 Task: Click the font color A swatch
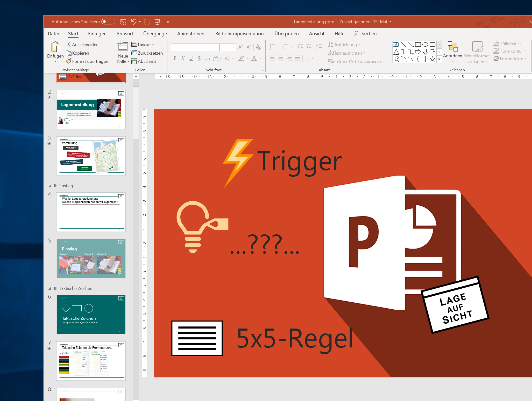click(x=254, y=58)
